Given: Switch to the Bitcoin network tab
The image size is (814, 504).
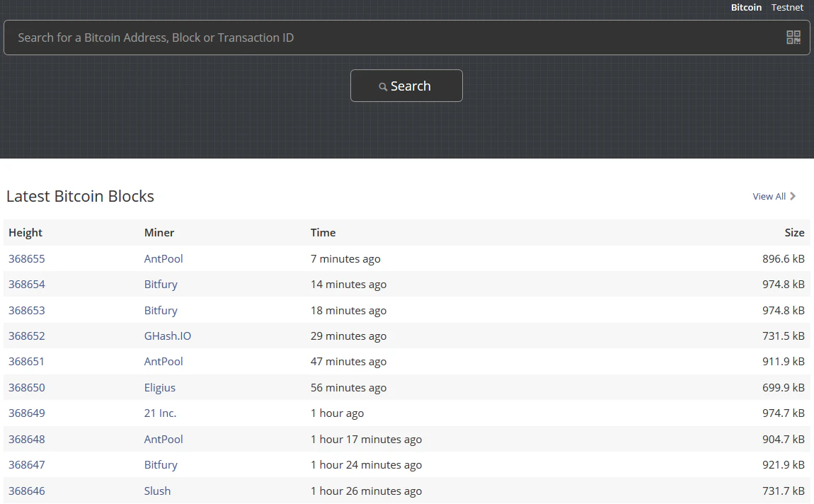Looking at the screenshot, I should (746, 7).
